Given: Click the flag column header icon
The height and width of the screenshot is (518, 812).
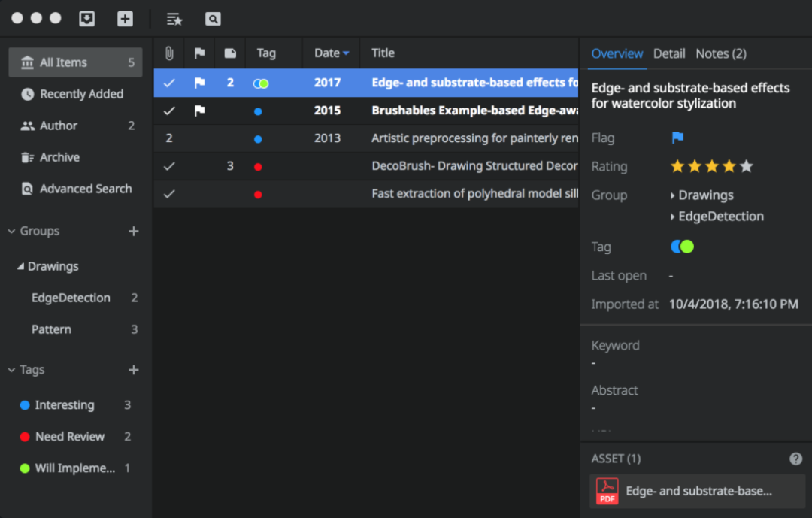Looking at the screenshot, I should (199, 53).
